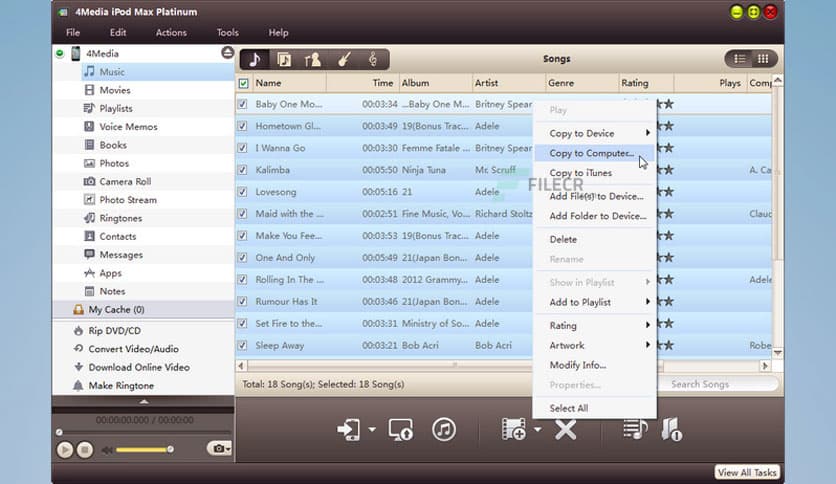Choose Modify Info... in context menu

[594, 365]
